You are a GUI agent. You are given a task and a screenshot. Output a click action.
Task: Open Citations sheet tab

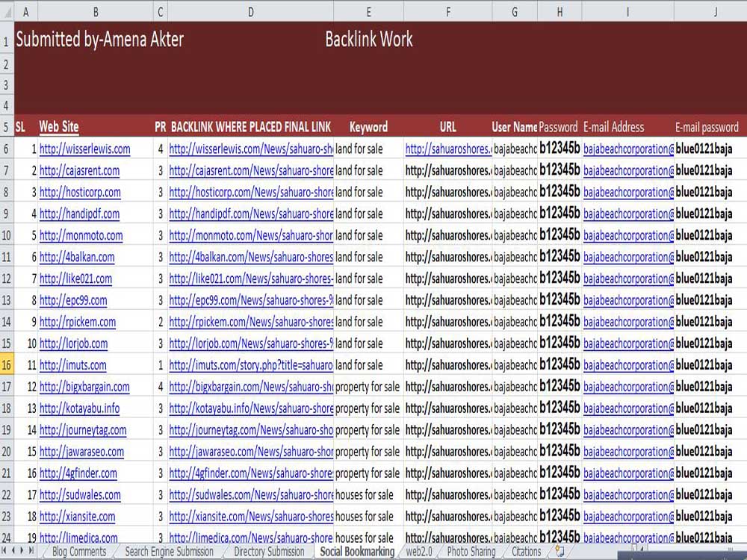click(x=526, y=552)
